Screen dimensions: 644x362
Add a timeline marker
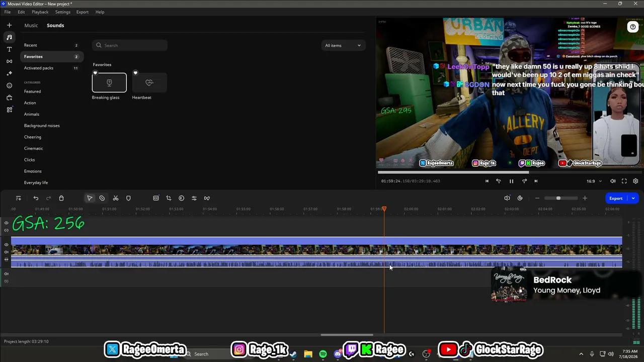point(128,198)
